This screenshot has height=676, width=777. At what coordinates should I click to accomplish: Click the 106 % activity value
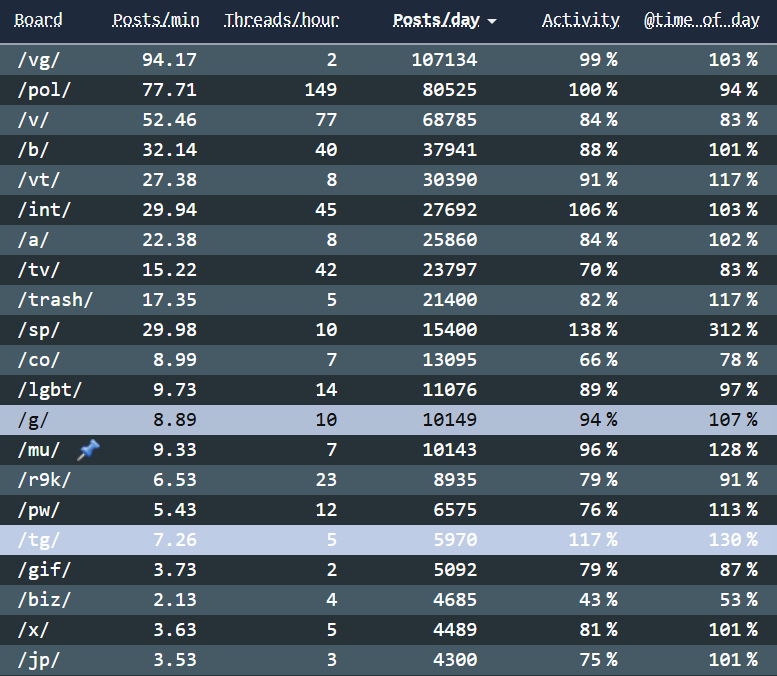(x=593, y=210)
